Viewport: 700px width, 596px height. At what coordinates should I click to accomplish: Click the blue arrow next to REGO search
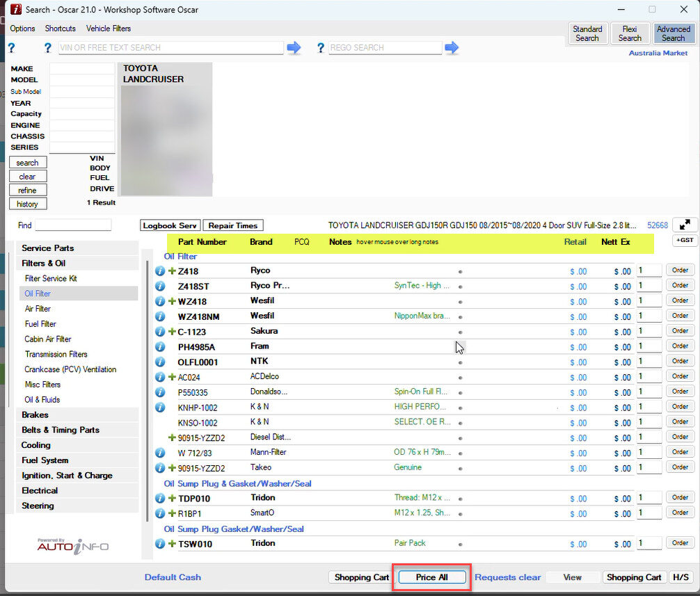point(452,47)
